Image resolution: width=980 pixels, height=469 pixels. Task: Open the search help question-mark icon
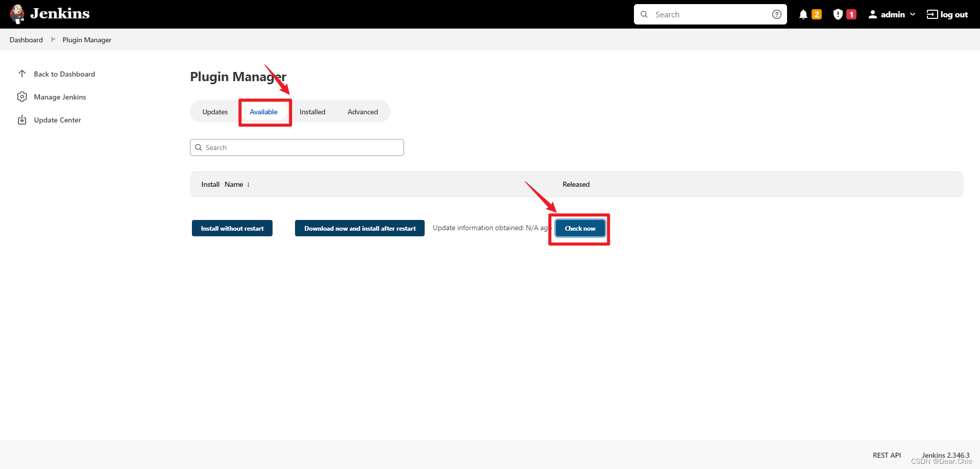777,14
